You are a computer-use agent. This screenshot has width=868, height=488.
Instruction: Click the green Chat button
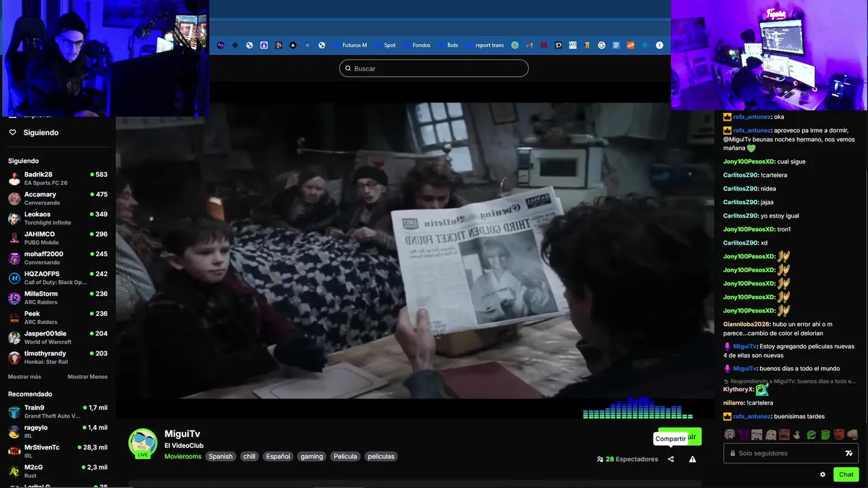tap(846, 474)
